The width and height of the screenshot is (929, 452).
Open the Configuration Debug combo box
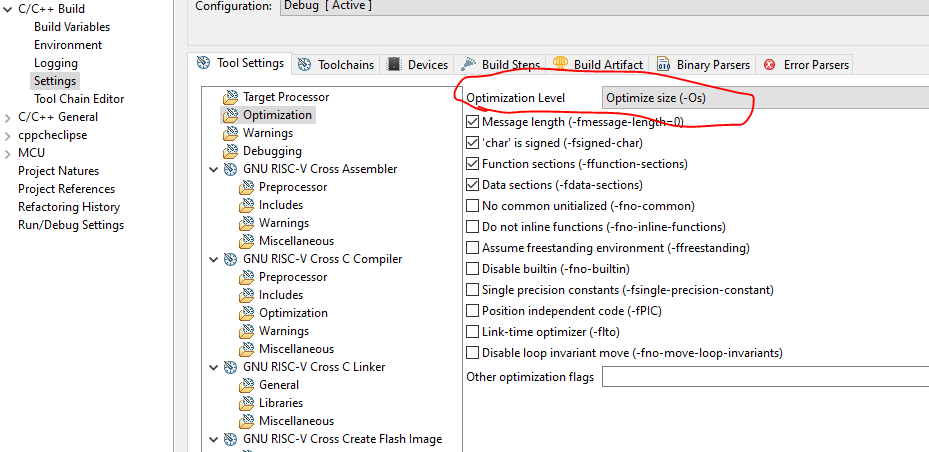click(600, 6)
